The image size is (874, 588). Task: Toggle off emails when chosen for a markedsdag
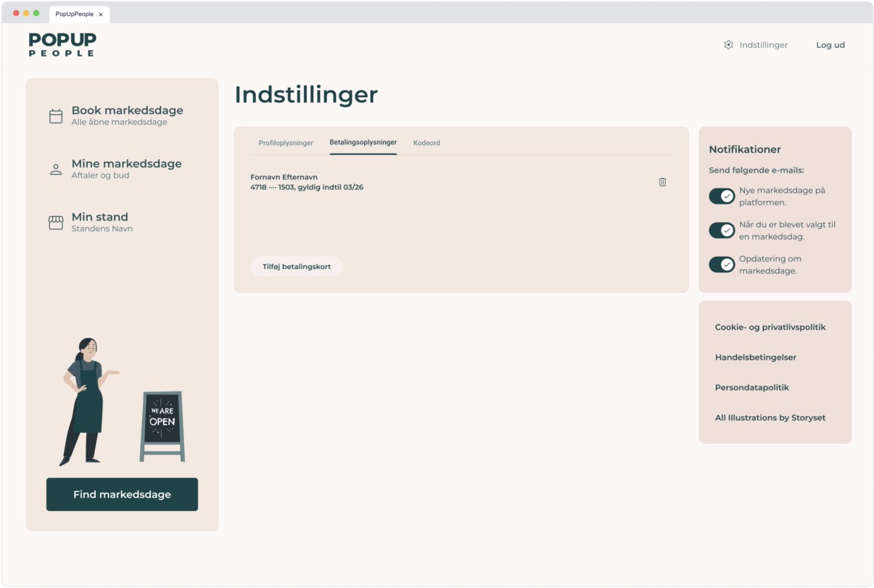pyautogui.click(x=722, y=231)
